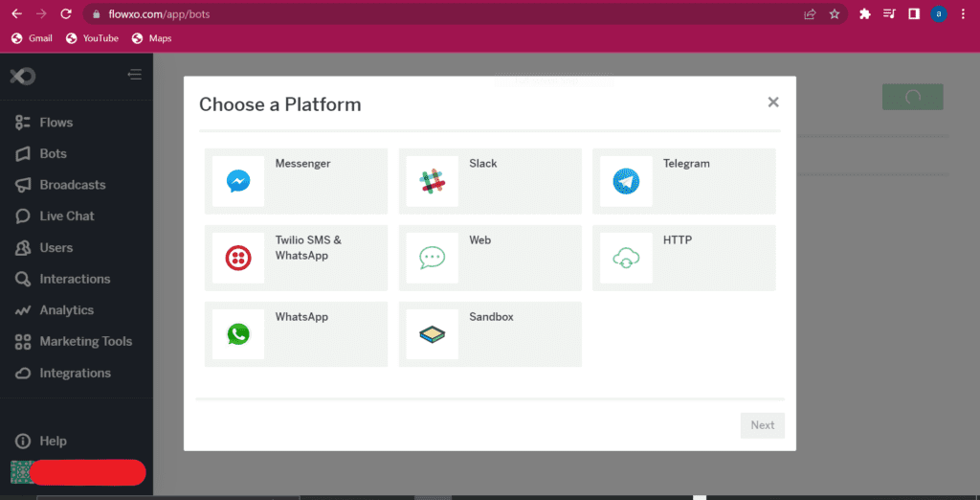Click the HTTP label text
The height and width of the screenshot is (500, 980).
pyautogui.click(x=678, y=240)
